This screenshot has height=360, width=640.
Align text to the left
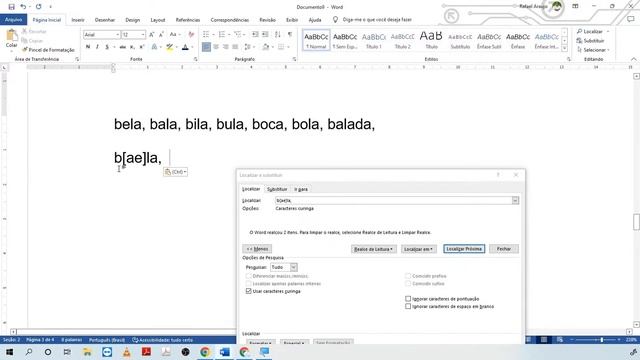(x=207, y=47)
